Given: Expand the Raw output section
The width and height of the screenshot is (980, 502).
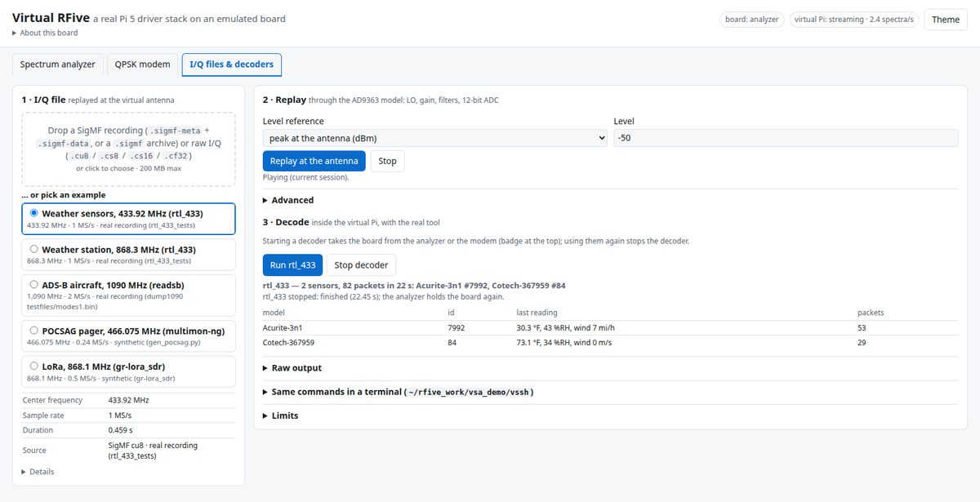Looking at the screenshot, I should click(292, 368).
